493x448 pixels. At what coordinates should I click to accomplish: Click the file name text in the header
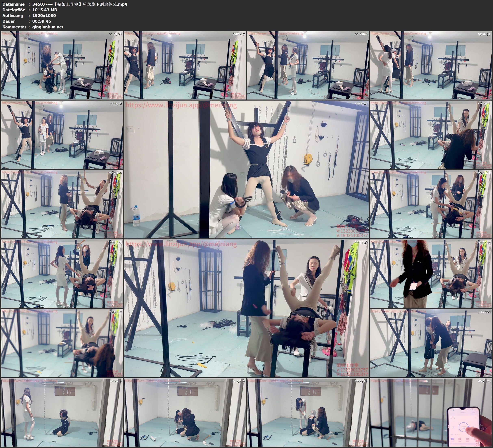(79, 4)
